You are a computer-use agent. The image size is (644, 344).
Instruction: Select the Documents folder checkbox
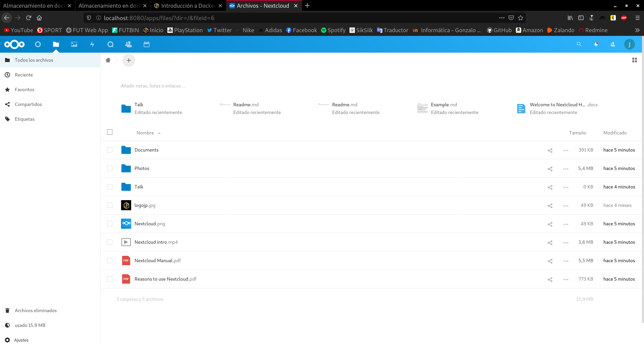[110, 150]
